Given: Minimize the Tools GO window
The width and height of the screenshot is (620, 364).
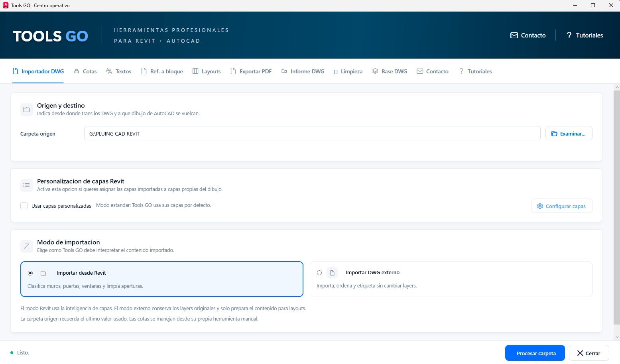Looking at the screenshot, I should point(575,6).
